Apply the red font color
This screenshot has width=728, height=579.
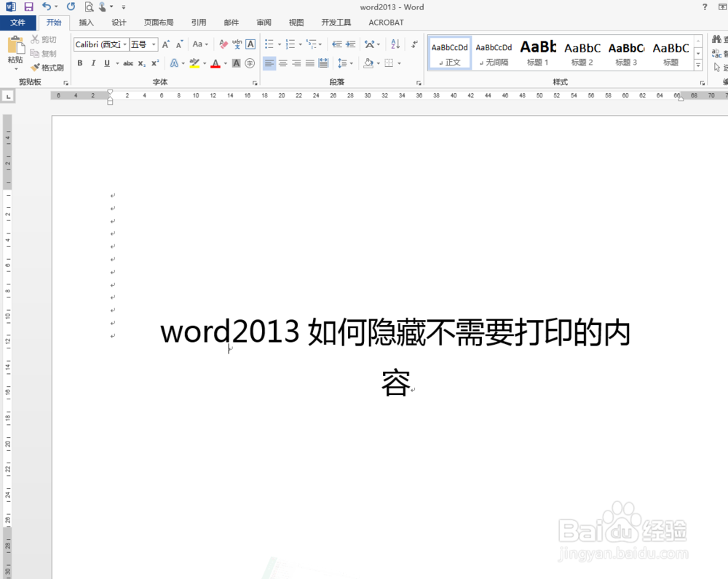(x=215, y=63)
